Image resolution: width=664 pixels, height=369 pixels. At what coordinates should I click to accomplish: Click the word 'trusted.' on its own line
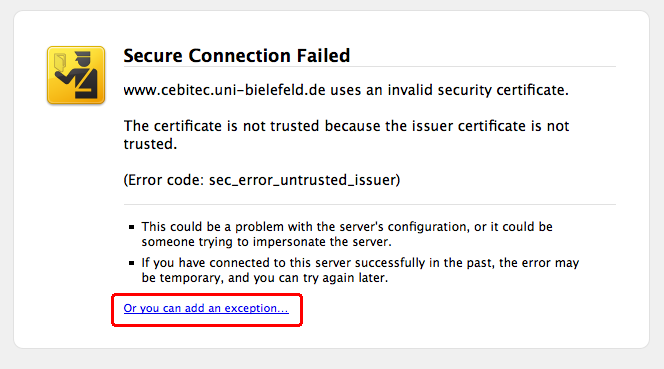tap(150, 144)
